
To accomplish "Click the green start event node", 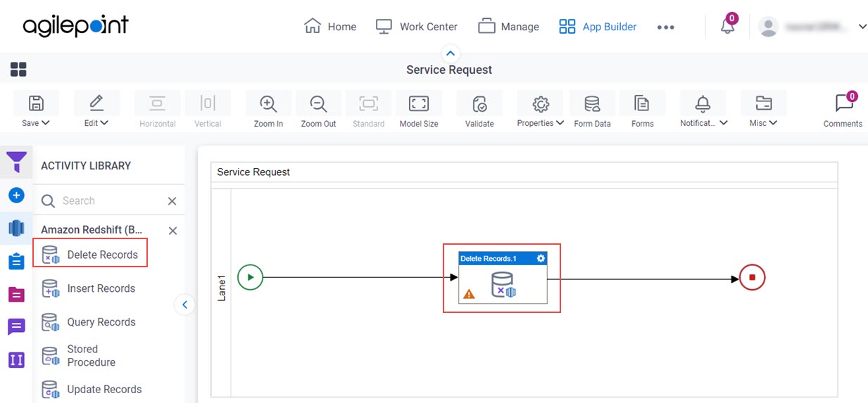I will 250,277.
